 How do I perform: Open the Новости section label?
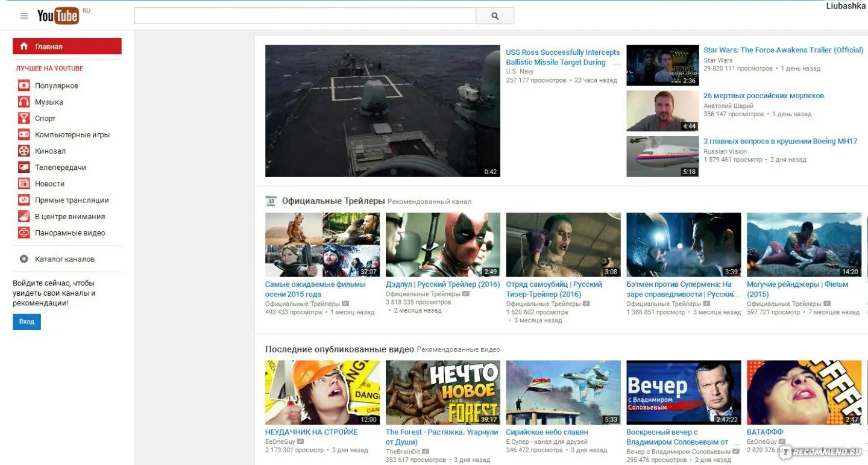49,184
